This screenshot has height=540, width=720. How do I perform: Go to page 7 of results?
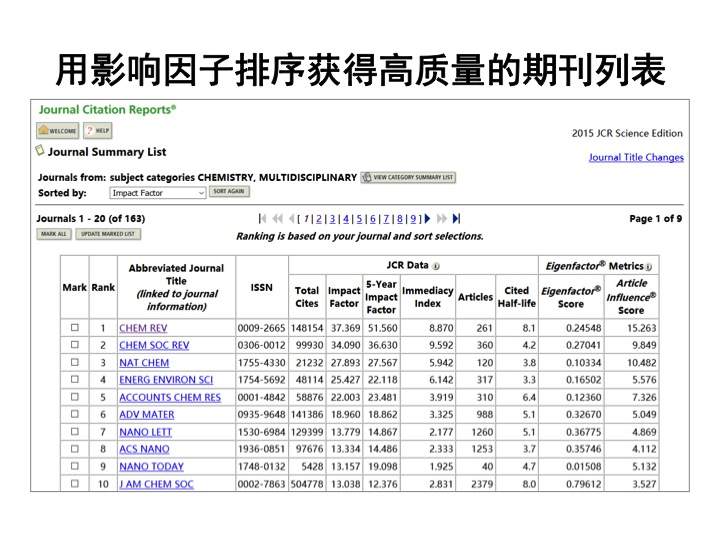point(386,219)
